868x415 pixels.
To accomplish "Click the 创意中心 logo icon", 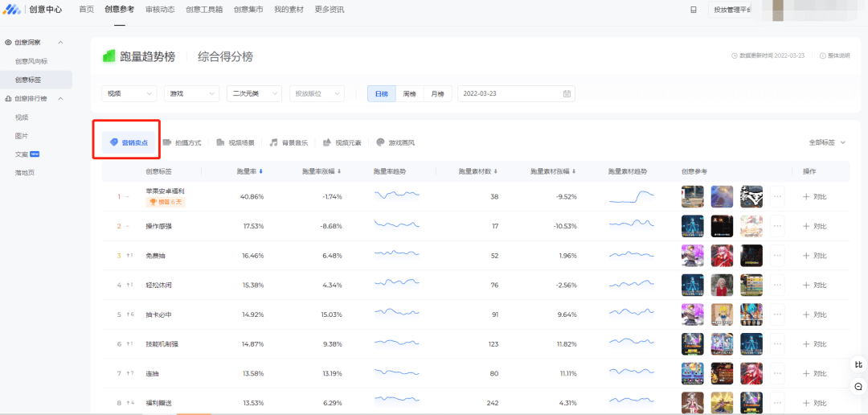I will coord(11,10).
